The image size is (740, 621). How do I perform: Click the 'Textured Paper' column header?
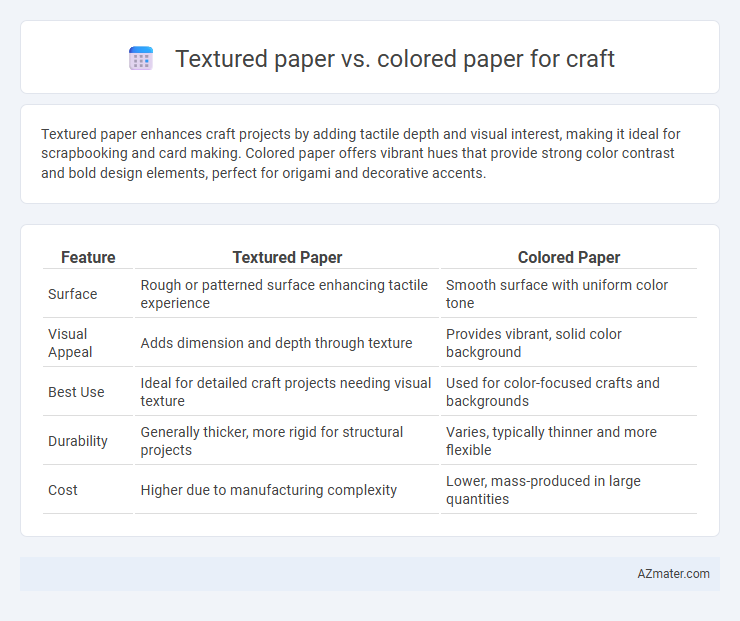(287, 257)
